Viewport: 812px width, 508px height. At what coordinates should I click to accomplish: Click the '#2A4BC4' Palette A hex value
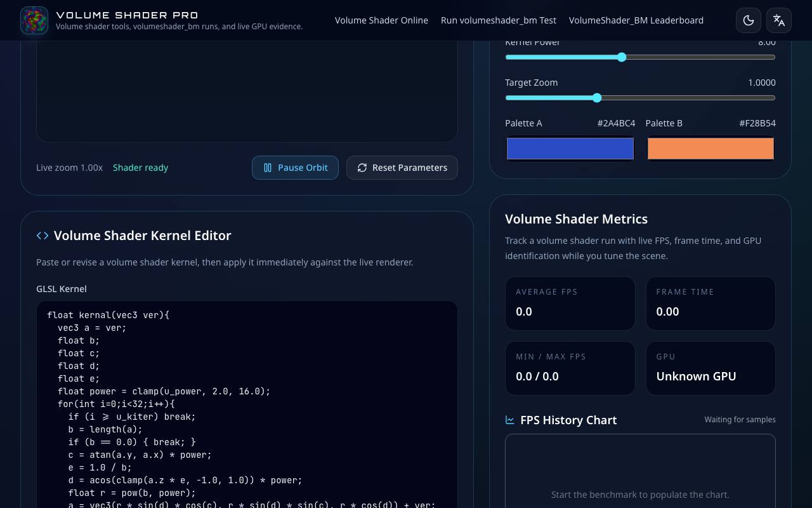(x=616, y=123)
